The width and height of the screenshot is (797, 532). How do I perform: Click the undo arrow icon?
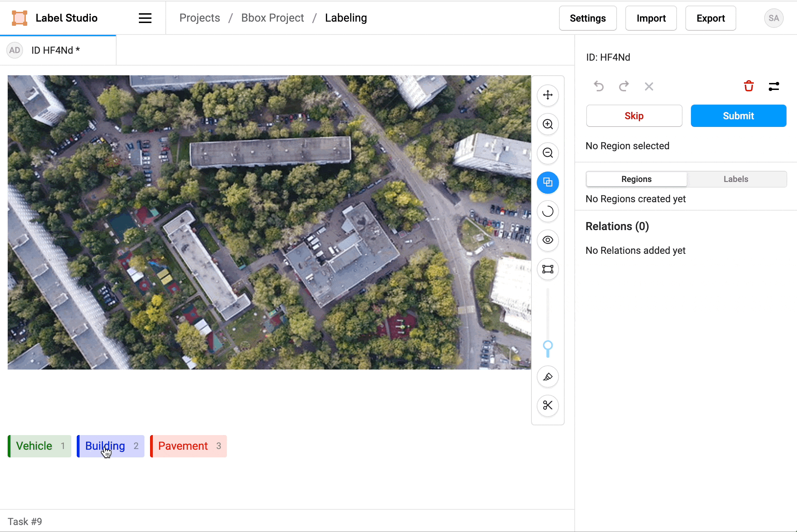tap(599, 86)
